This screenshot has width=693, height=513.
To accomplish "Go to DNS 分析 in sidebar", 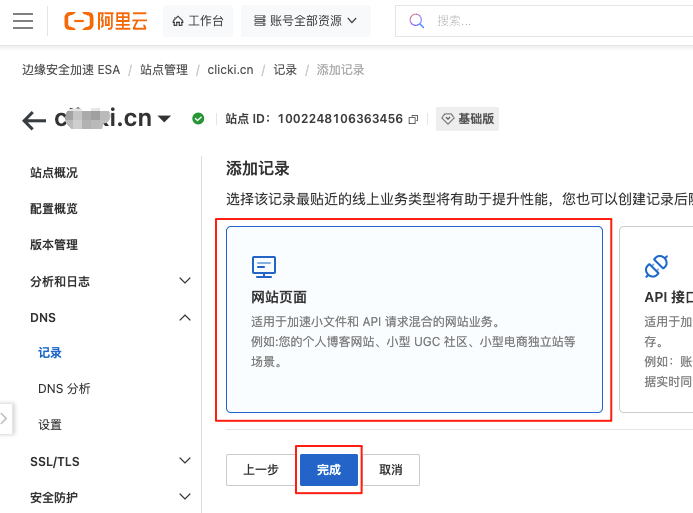I will tap(64, 389).
